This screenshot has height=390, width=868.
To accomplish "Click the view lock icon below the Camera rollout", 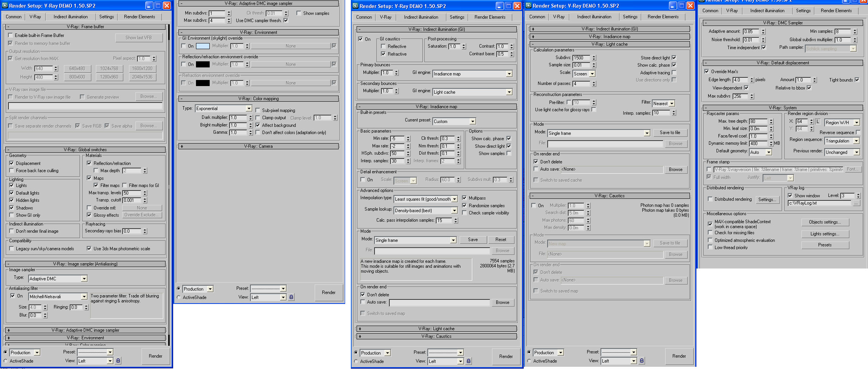I will point(291,297).
